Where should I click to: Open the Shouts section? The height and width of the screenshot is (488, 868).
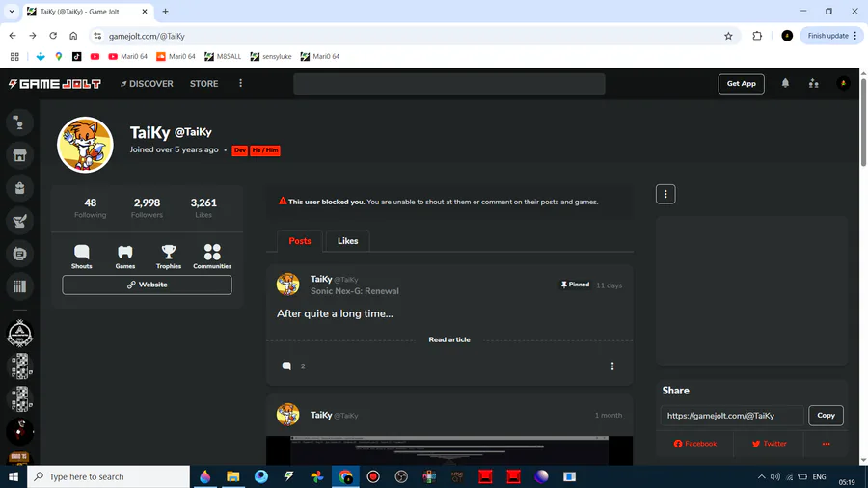tap(81, 257)
